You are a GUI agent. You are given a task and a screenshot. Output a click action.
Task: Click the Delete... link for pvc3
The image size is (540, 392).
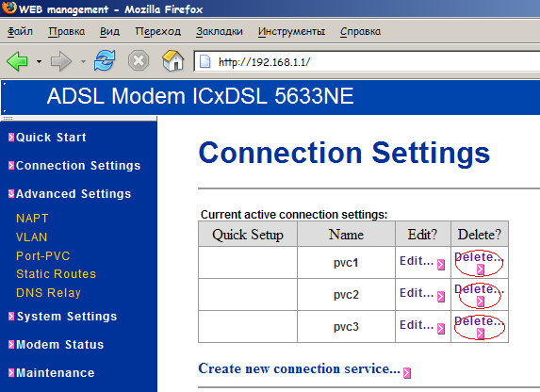coord(479,321)
